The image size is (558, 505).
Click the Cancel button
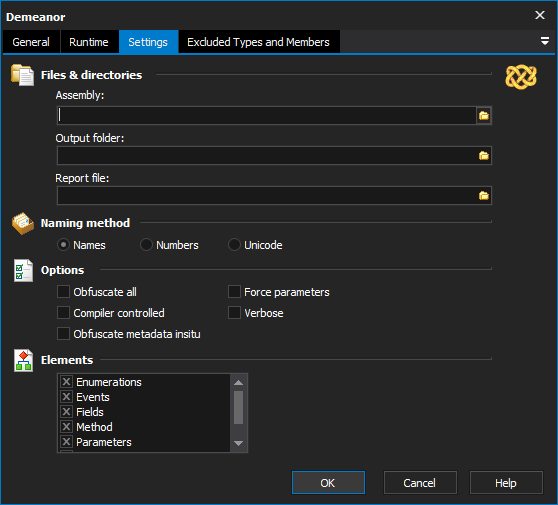click(x=420, y=483)
